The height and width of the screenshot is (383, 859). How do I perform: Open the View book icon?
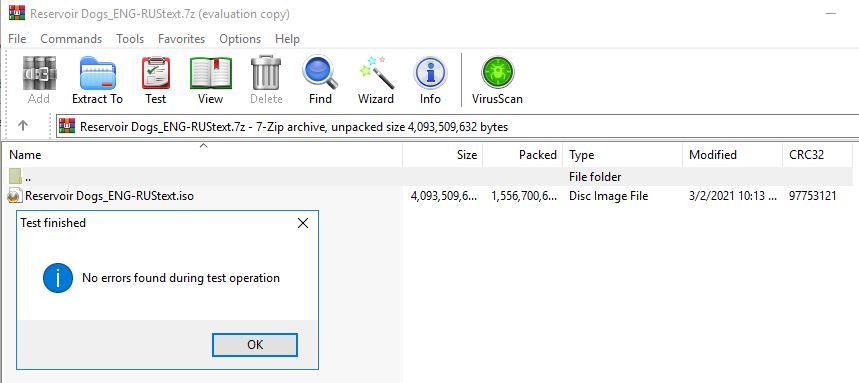[x=210, y=73]
